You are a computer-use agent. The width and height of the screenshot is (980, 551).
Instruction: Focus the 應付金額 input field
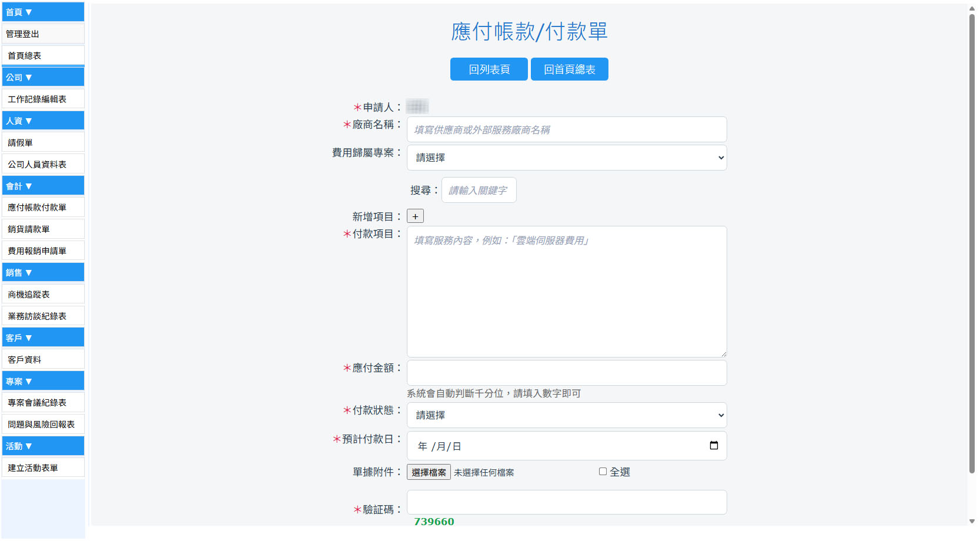point(567,373)
